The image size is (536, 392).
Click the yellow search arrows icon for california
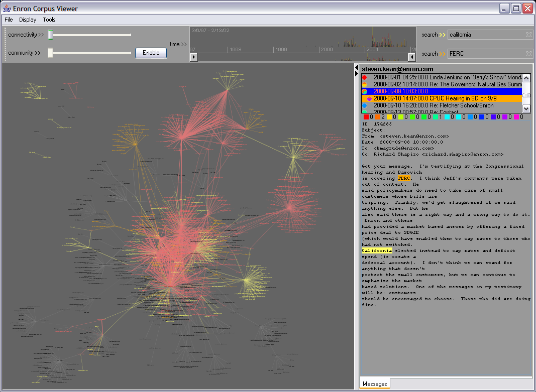click(443, 35)
